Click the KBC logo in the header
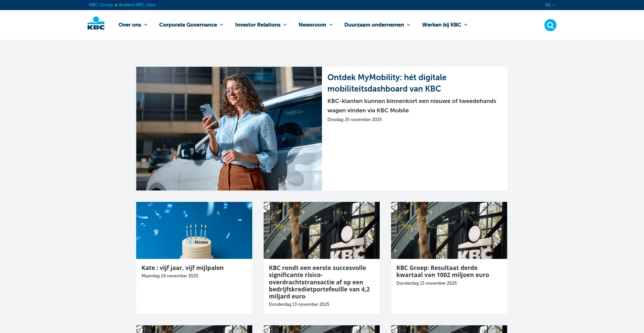The width and height of the screenshot is (644, 333). pyautogui.click(x=96, y=23)
